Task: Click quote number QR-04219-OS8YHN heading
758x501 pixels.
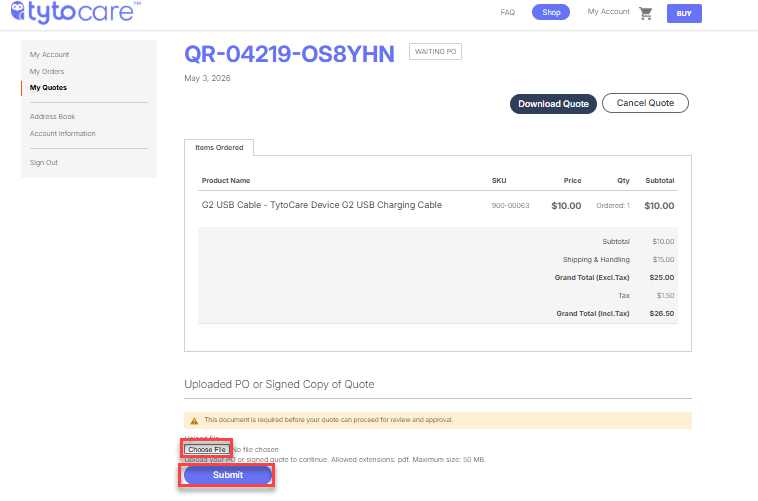Action: (289, 54)
